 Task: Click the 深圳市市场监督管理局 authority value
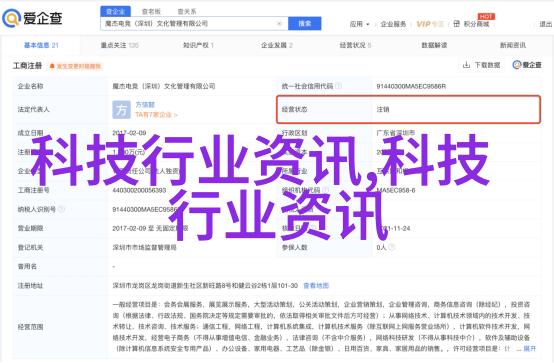click(144, 247)
